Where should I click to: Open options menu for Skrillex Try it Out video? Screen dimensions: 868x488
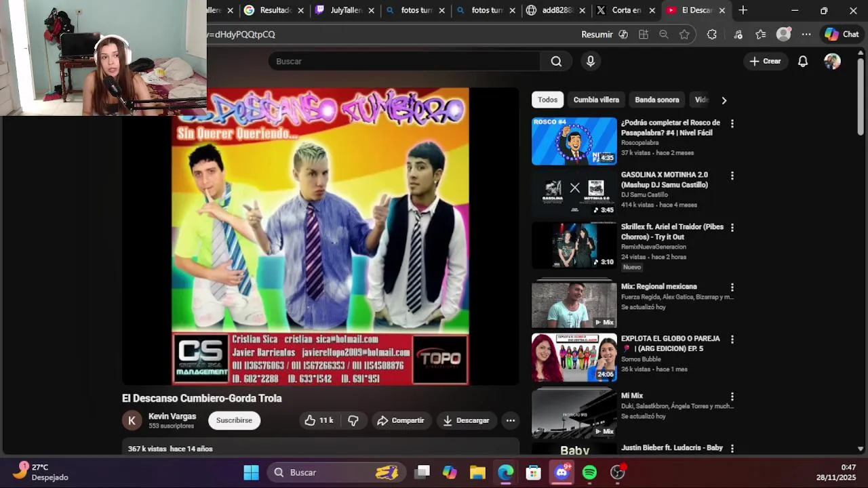click(x=732, y=228)
